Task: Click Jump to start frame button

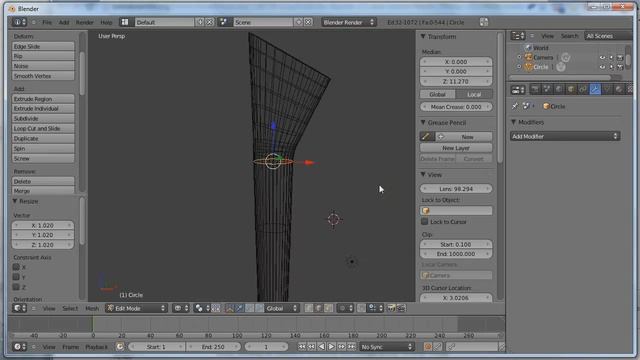Action: [302, 347]
